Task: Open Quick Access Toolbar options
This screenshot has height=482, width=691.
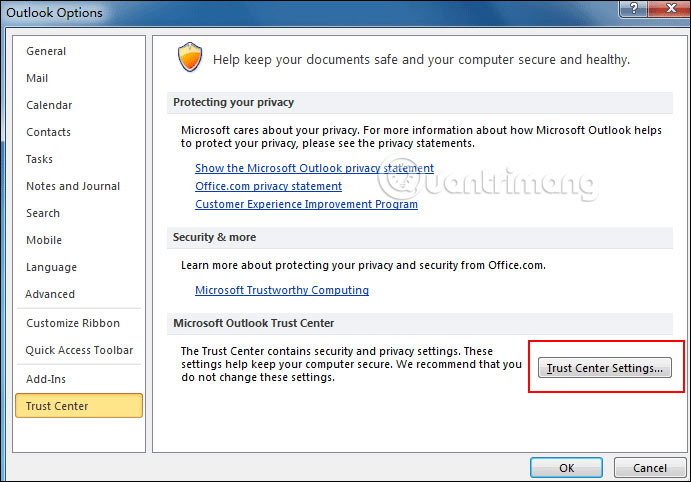Action: click(79, 350)
